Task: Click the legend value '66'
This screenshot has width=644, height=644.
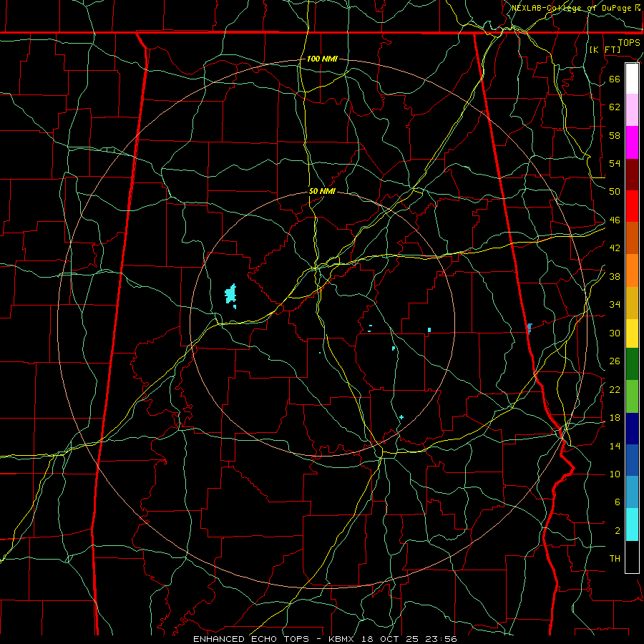Action: click(x=615, y=79)
